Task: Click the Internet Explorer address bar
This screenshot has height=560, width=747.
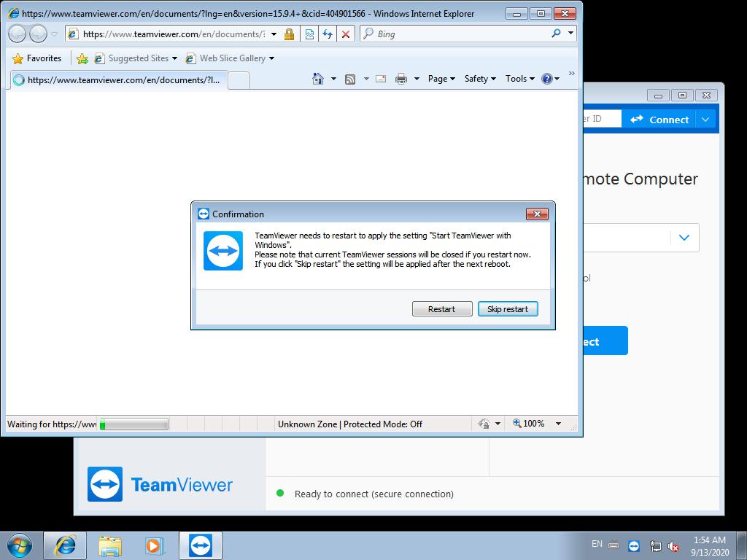Action: pos(173,34)
